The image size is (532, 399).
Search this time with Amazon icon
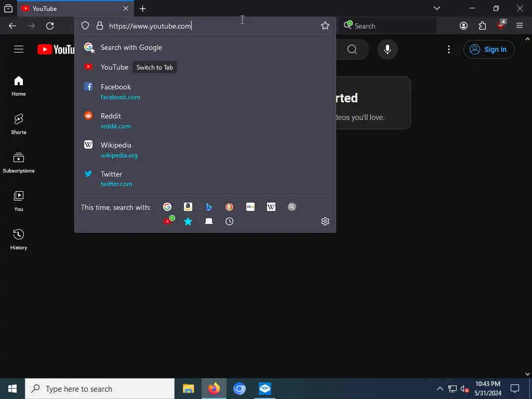click(x=188, y=207)
